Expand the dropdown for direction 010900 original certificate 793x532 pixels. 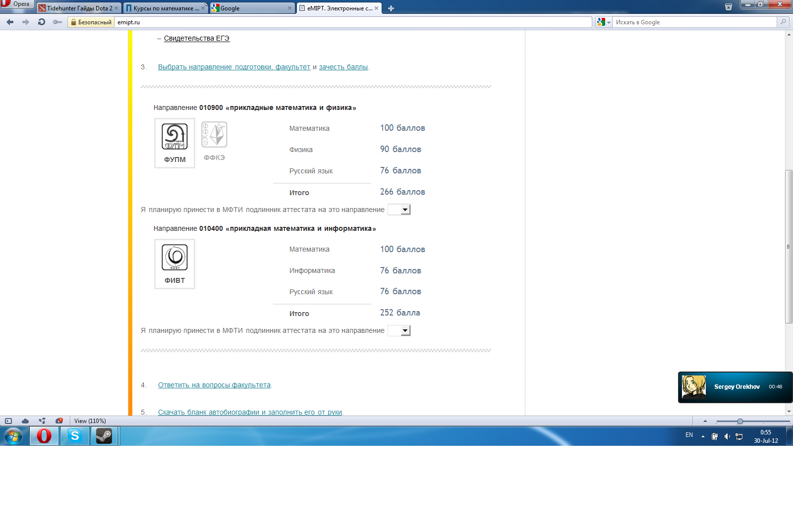[x=405, y=210]
